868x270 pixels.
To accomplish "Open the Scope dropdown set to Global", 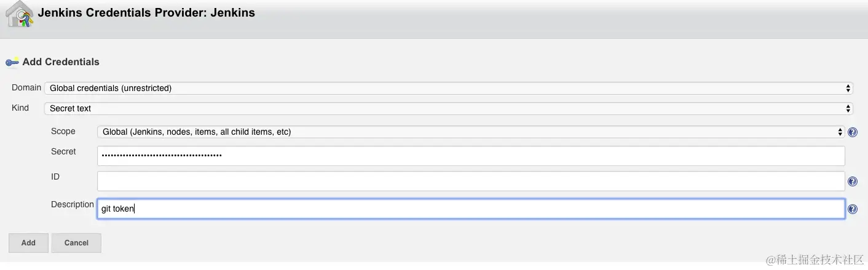I will point(471,132).
